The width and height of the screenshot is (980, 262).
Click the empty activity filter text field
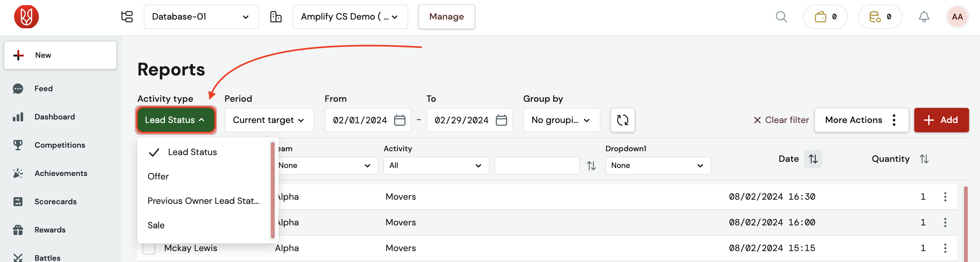pos(537,166)
